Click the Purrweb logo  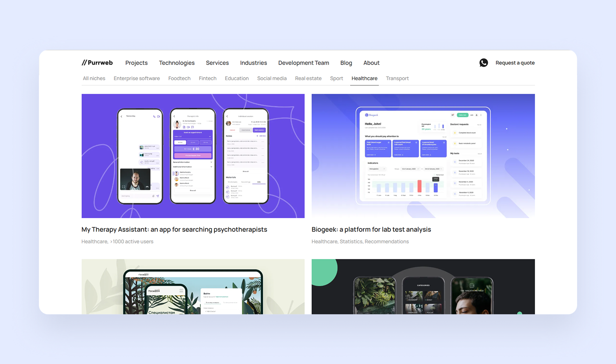coord(97,63)
